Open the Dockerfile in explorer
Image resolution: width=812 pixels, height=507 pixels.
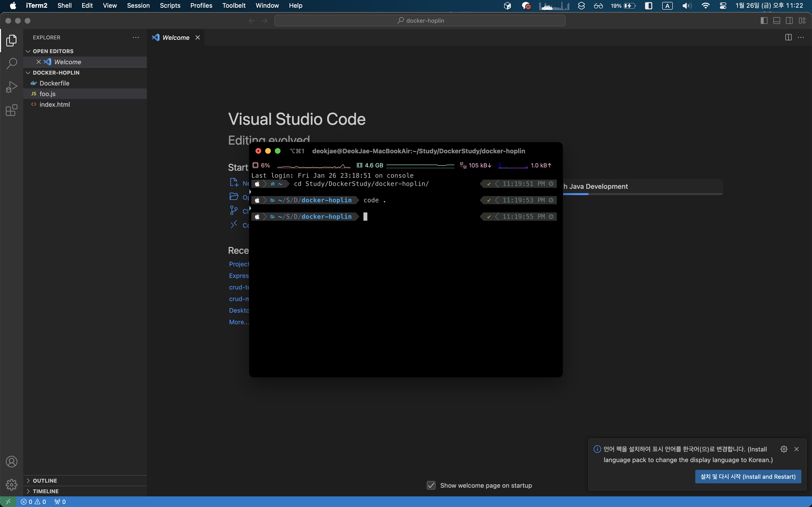(54, 83)
